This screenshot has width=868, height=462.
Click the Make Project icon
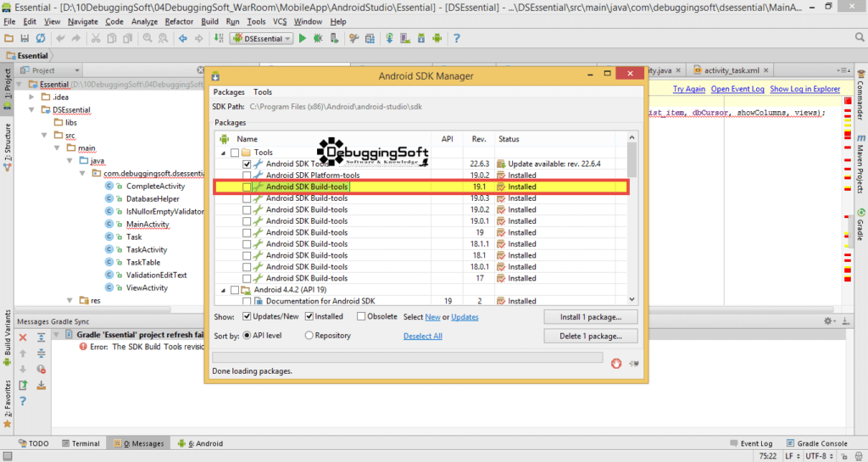pos(220,38)
